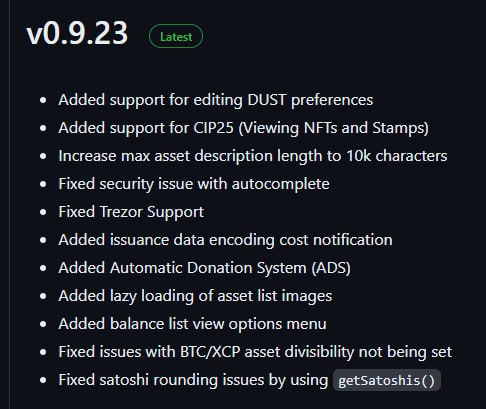Viewport: 486px width, 409px height.
Task: Click the DUST preferences release note line
Action: [216, 100]
